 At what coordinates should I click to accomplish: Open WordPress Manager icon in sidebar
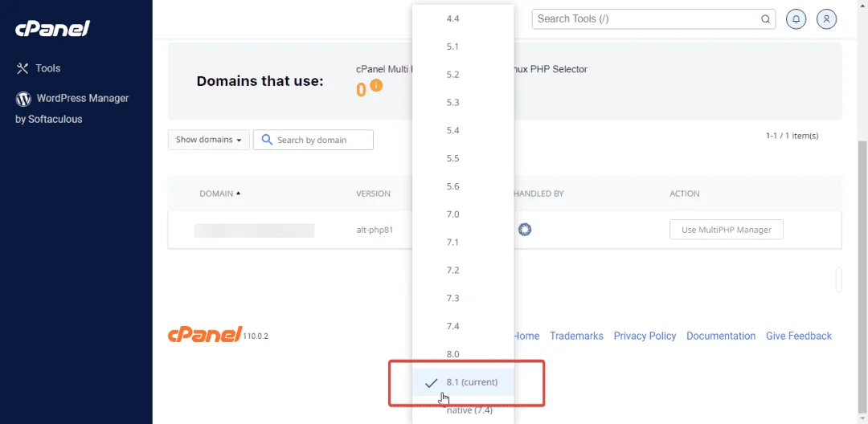pyautogui.click(x=23, y=99)
